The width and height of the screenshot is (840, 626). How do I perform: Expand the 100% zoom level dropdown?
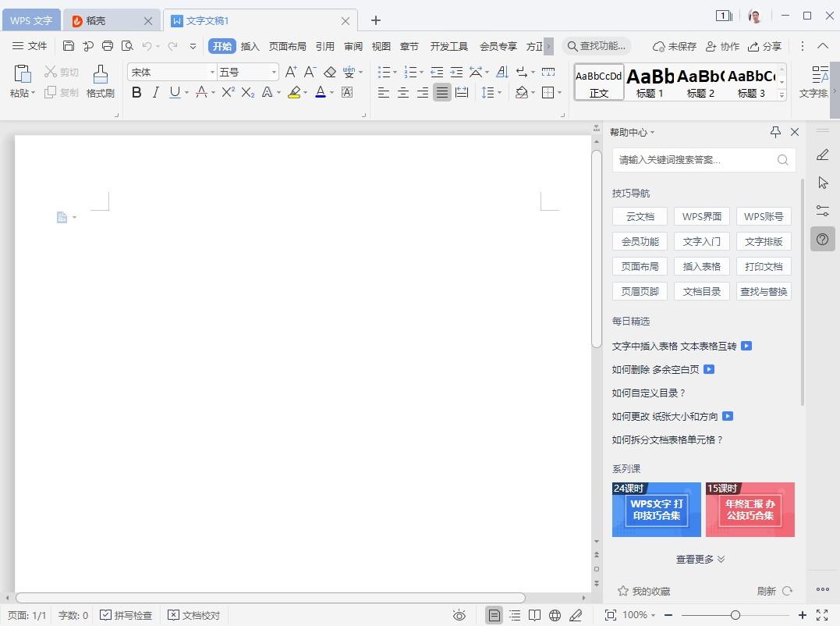point(640,615)
